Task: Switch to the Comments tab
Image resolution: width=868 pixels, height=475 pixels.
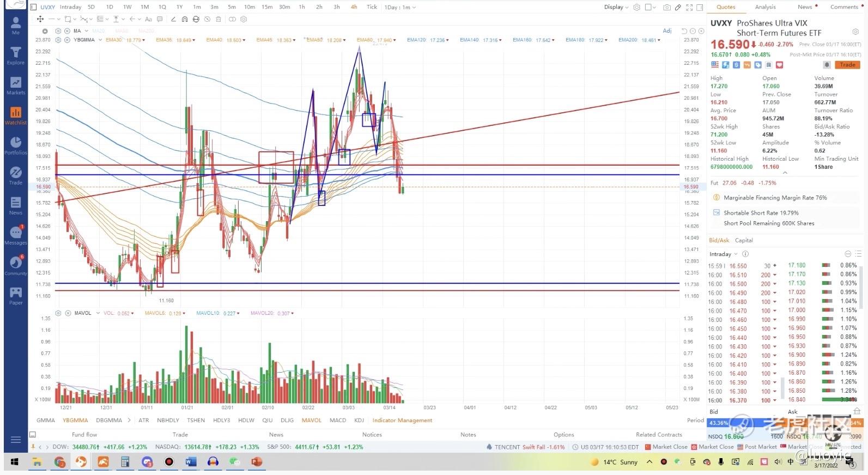Action: pyautogui.click(x=844, y=7)
